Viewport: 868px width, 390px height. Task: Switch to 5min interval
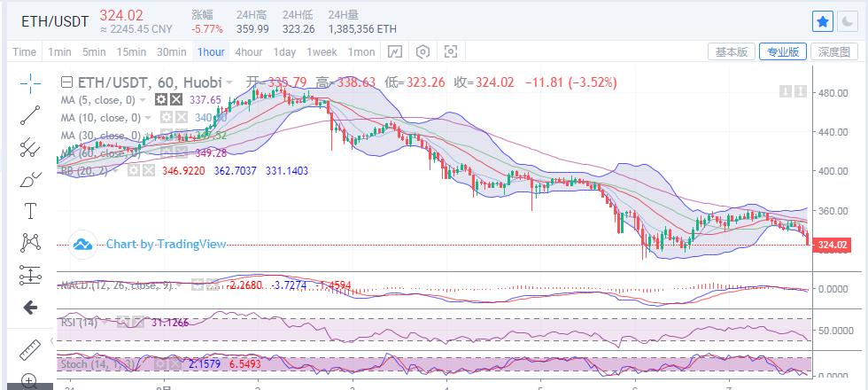(x=94, y=52)
